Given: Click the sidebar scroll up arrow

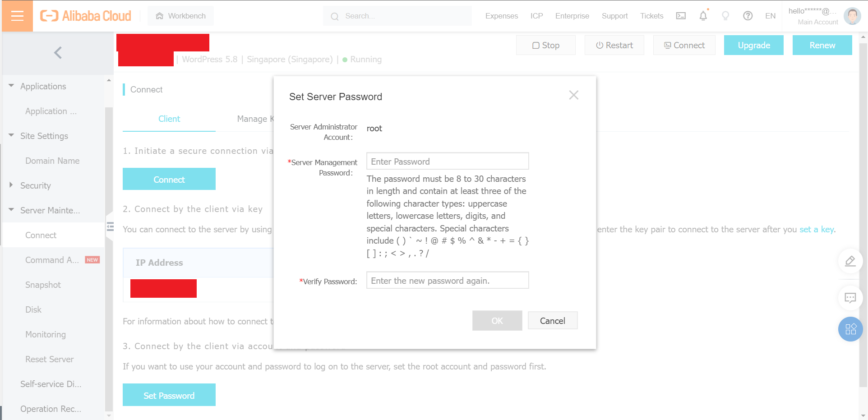Looking at the screenshot, I should click(x=109, y=80).
